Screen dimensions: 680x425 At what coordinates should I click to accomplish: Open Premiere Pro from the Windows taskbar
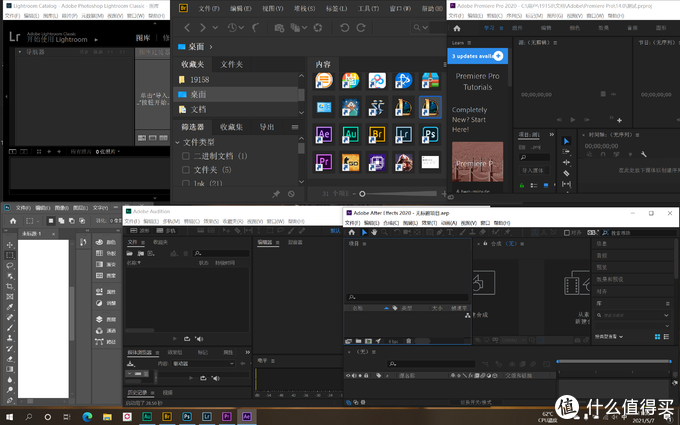pyautogui.click(x=226, y=415)
